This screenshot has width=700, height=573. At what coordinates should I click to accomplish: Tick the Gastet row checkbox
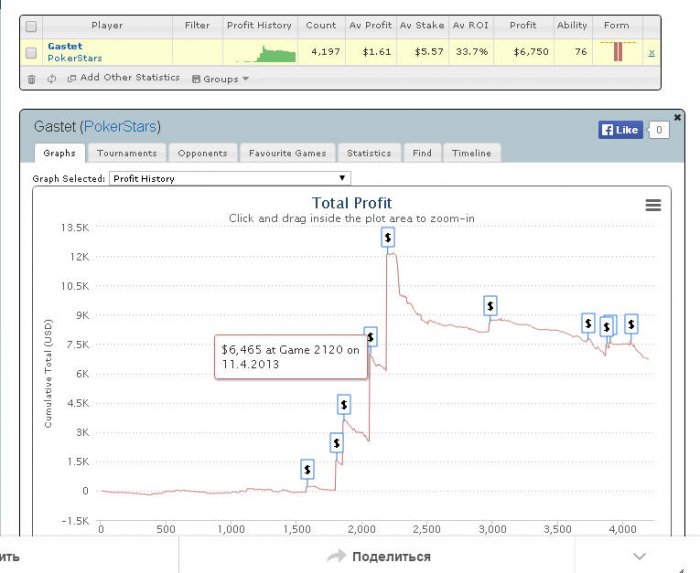pos(31,53)
